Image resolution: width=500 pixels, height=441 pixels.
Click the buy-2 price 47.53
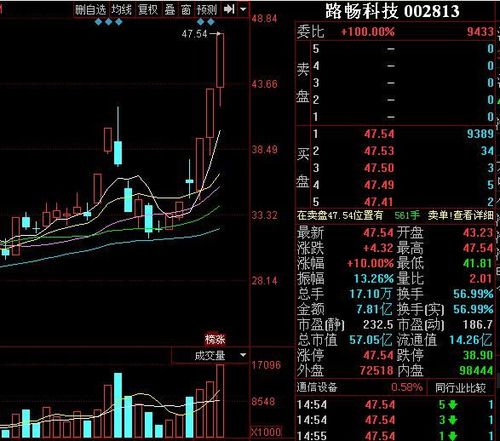[x=379, y=151]
